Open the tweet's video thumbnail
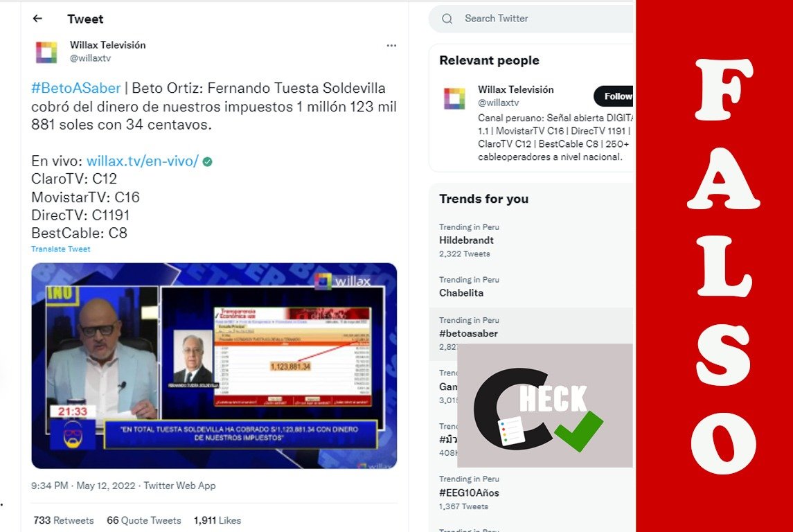This screenshot has width=793, height=532. pos(214,366)
